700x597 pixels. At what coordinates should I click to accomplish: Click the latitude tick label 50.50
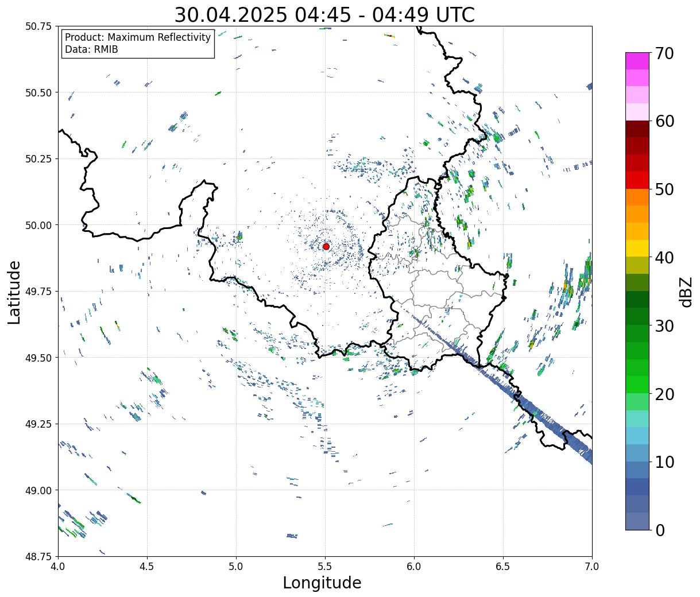[38, 93]
